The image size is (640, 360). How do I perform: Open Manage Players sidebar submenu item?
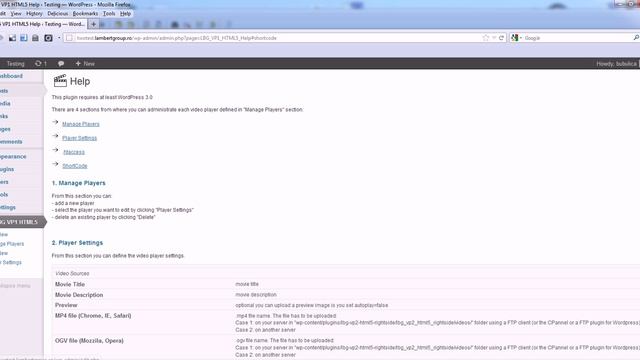point(12,244)
